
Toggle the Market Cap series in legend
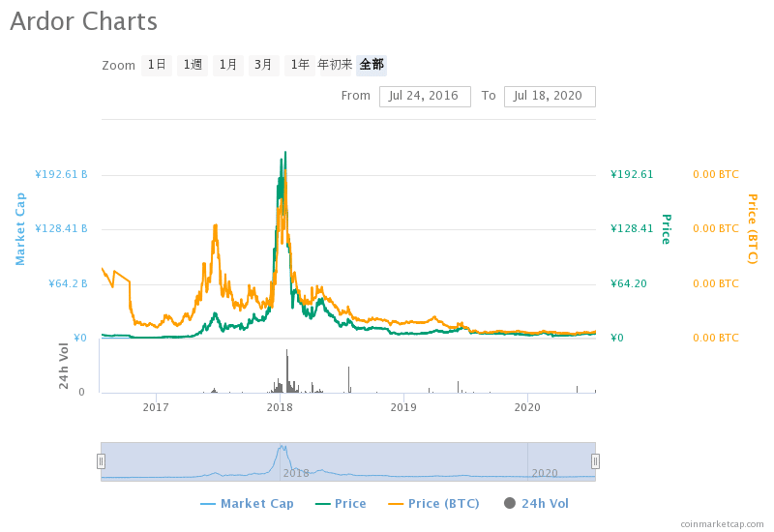[x=247, y=503]
